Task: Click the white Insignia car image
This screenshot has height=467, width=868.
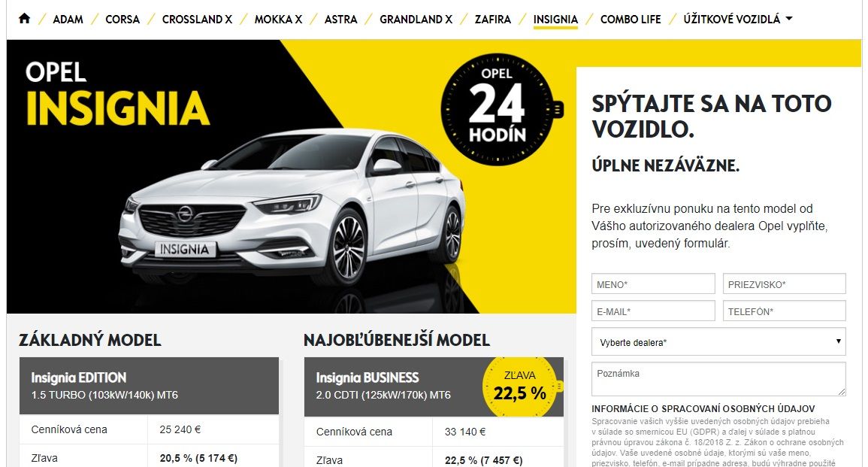Action: pyautogui.click(x=294, y=208)
